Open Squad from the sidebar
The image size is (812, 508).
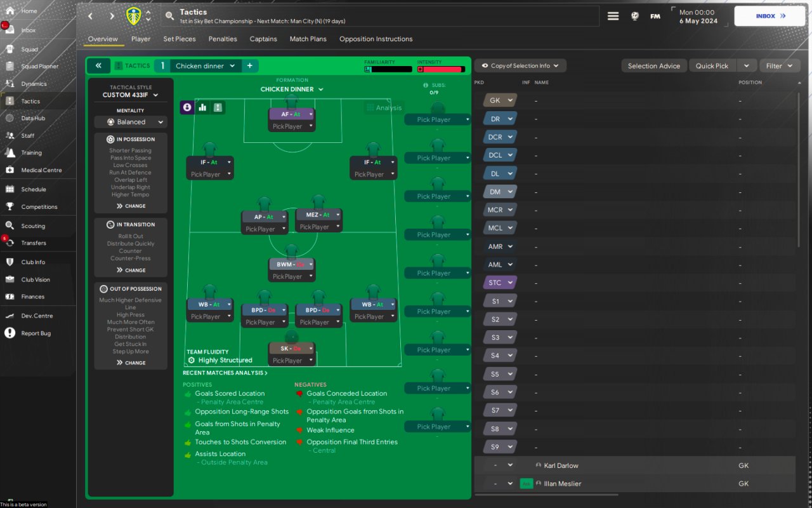click(29, 49)
